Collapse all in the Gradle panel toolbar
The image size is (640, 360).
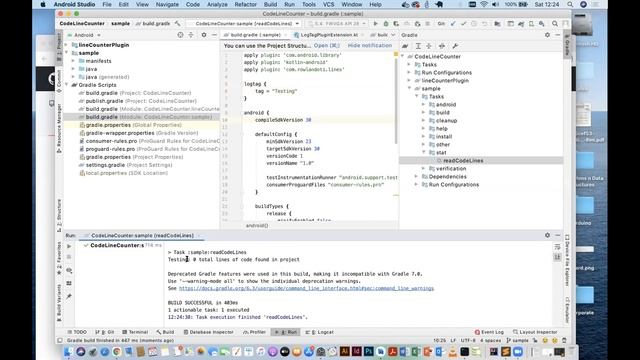(429, 46)
